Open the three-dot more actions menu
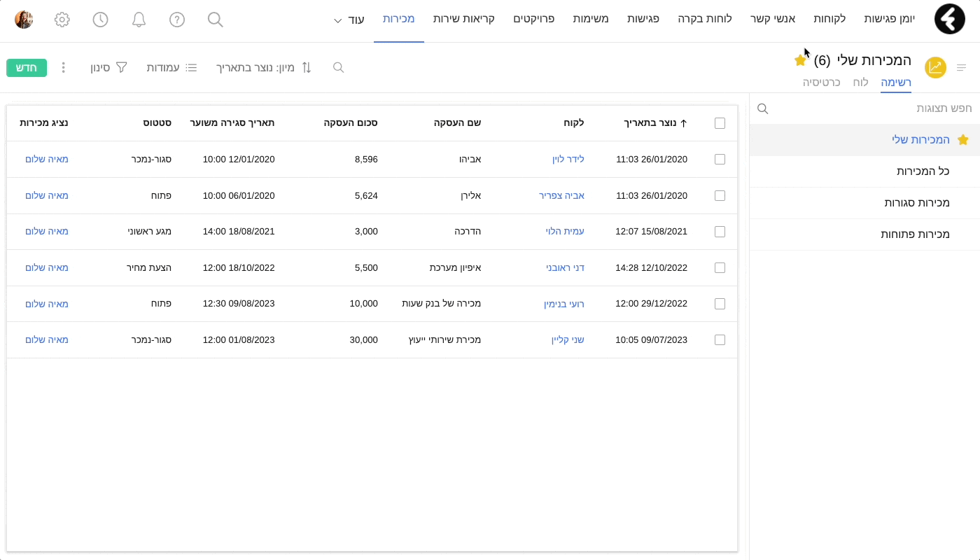 63,68
